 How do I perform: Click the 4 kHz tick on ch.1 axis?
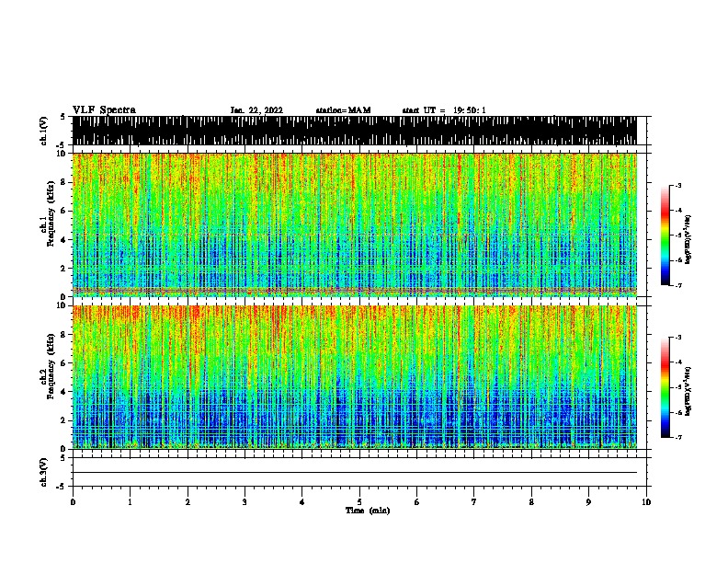(63, 240)
